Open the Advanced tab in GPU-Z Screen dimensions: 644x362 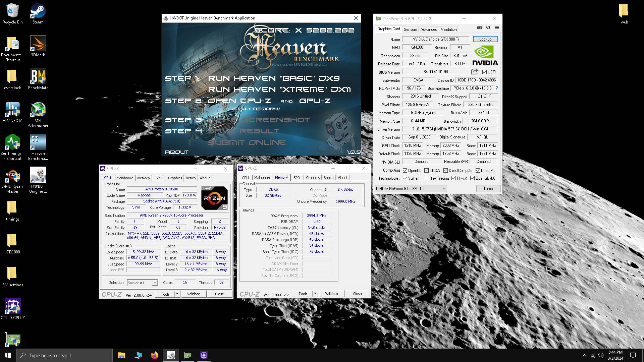click(x=429, y=29)
